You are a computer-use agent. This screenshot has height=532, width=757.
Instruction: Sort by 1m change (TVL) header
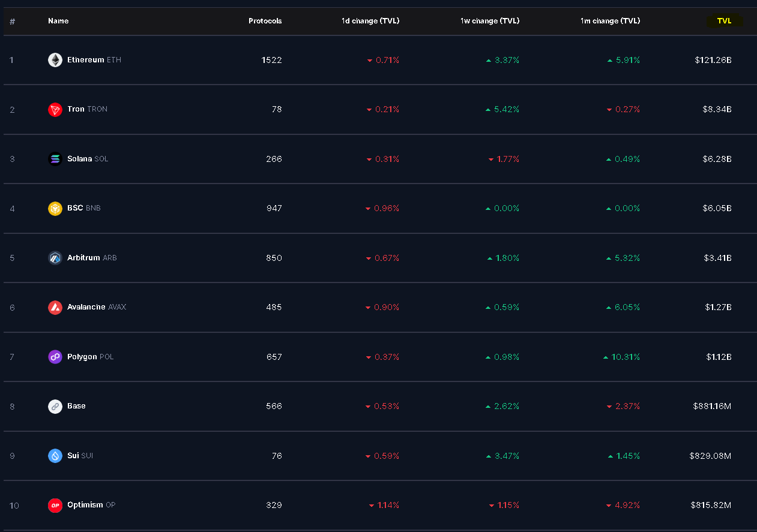(610, 21)
